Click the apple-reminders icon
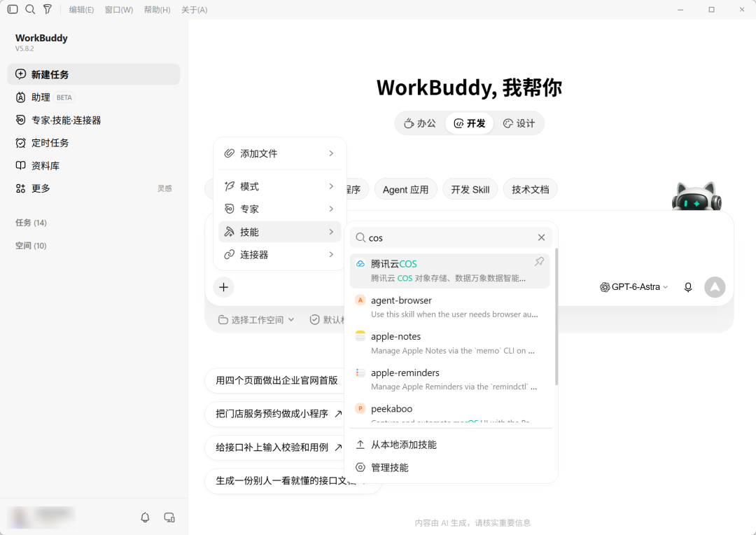The height and width of the screenshot is (535, 756). click(x=360, y=373)
